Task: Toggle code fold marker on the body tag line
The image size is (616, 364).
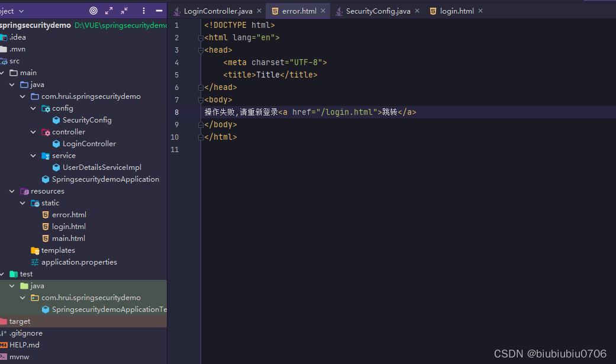Action: point(201,100)
